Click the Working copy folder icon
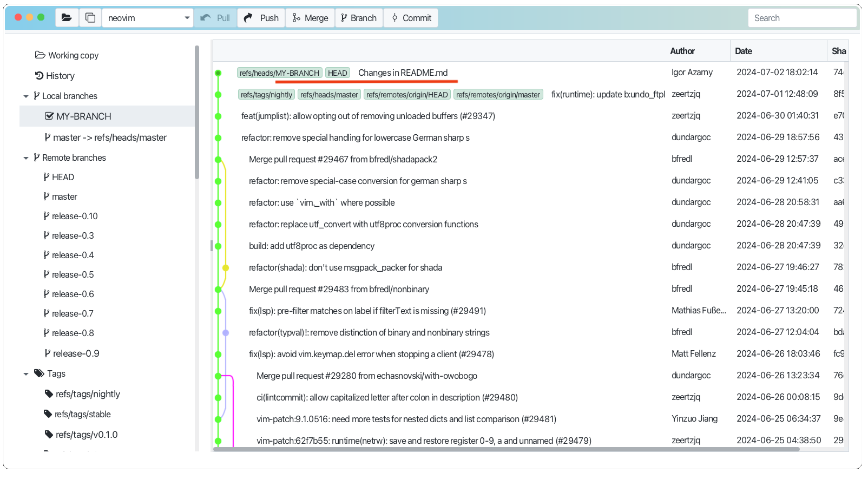The image size is (868, 479). pos(40,55)
